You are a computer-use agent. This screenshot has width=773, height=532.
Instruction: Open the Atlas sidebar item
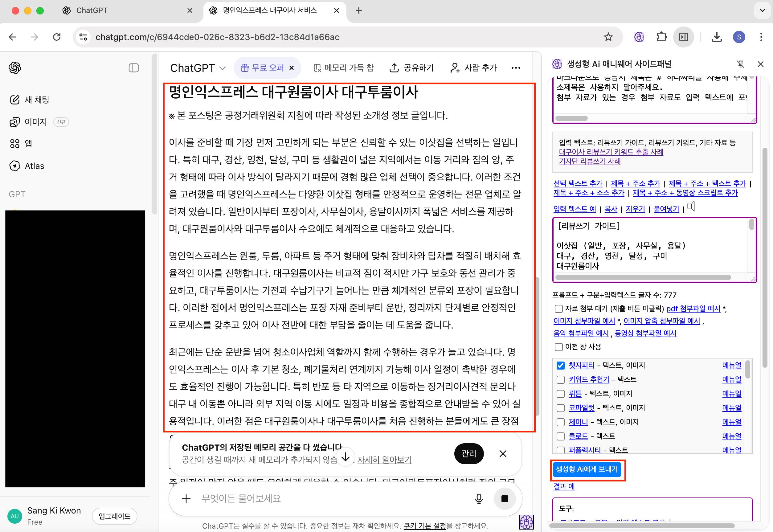point(34,166)
